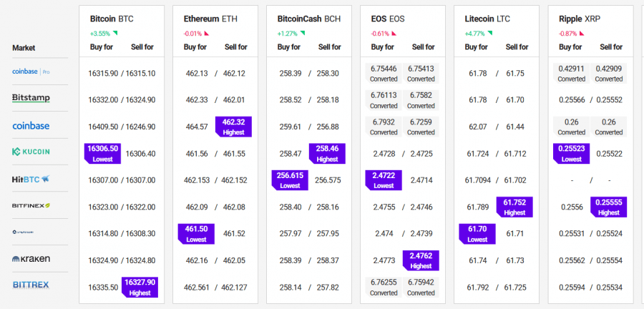
Task: Click Ripple's red down-trend arrow
Action: point(582,33)
